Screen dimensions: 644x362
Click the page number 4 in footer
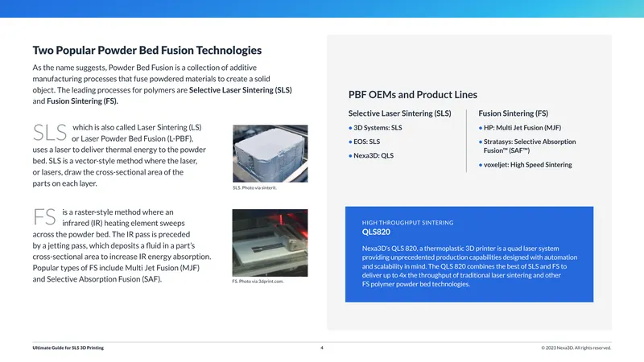pos(321,348)
